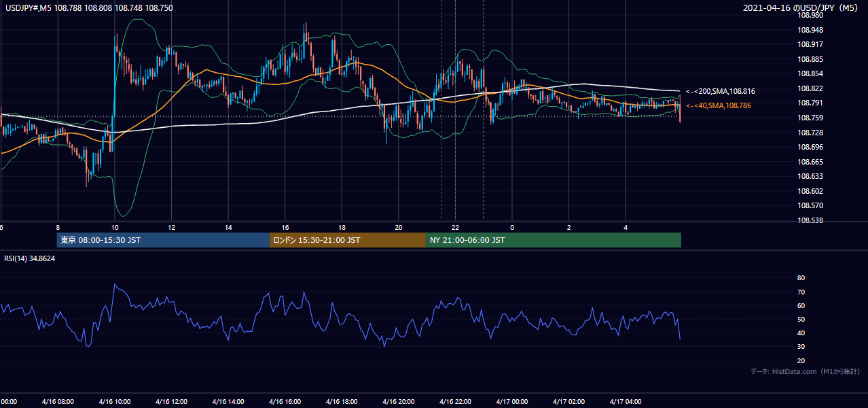The image size is (868, 408).
Task: Click the bottom date label 4/17 04:00
Action: (626, 401)
